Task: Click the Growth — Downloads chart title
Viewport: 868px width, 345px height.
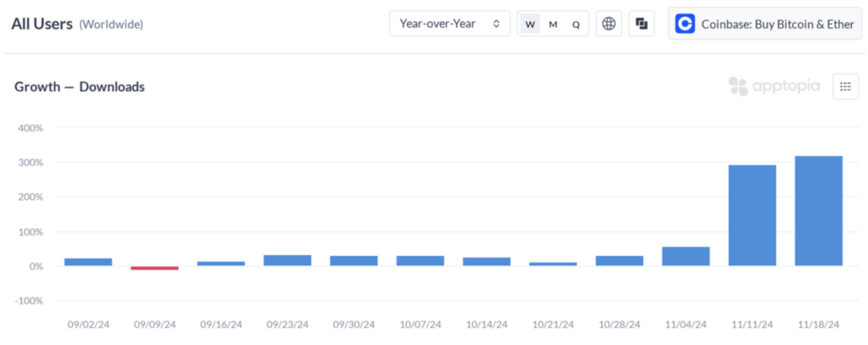Action: coord(80,86)
